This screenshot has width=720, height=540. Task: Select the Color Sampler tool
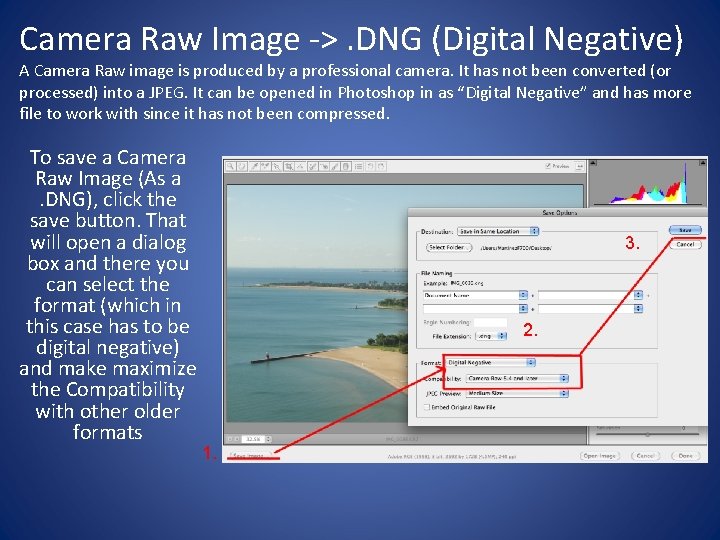point(265,166)
